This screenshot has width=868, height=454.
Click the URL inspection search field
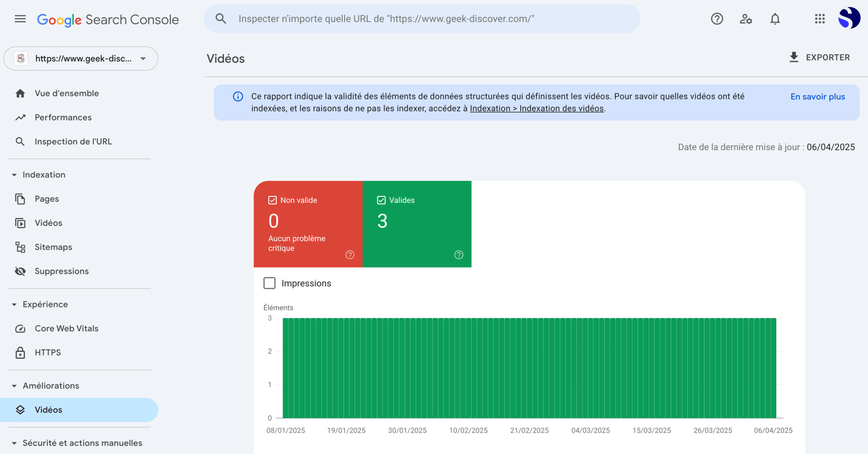(421, 19)
